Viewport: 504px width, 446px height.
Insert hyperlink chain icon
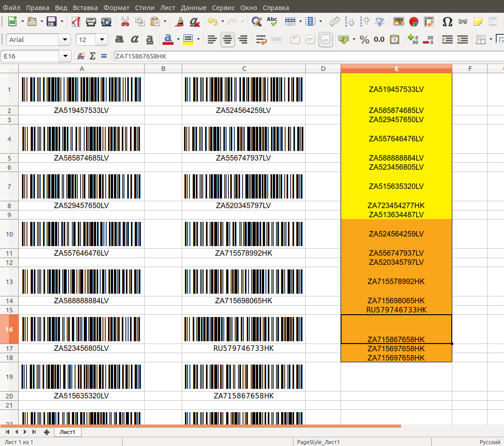click(463, 21)
